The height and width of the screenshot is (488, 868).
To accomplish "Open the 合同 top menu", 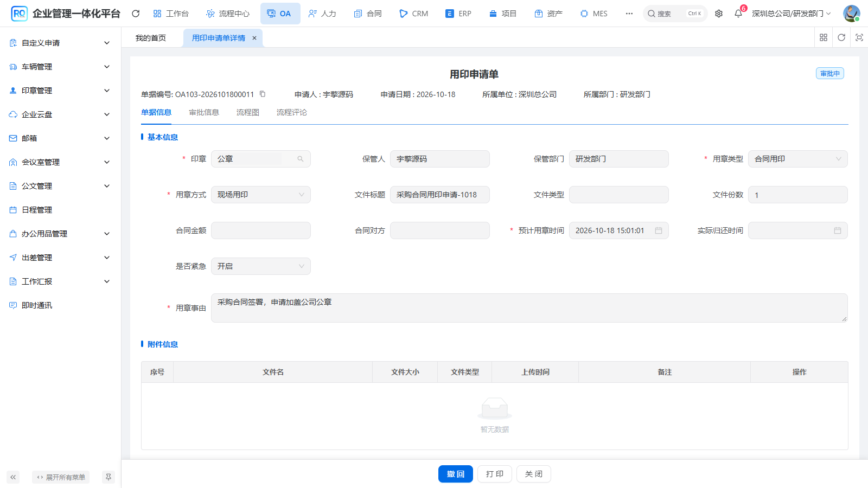I will [x=368, y=14].
